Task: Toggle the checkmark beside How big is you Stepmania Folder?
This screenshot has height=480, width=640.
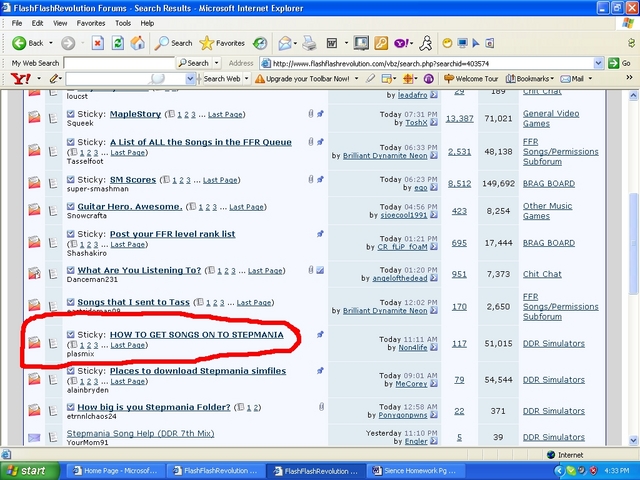Action: [71, 407]
